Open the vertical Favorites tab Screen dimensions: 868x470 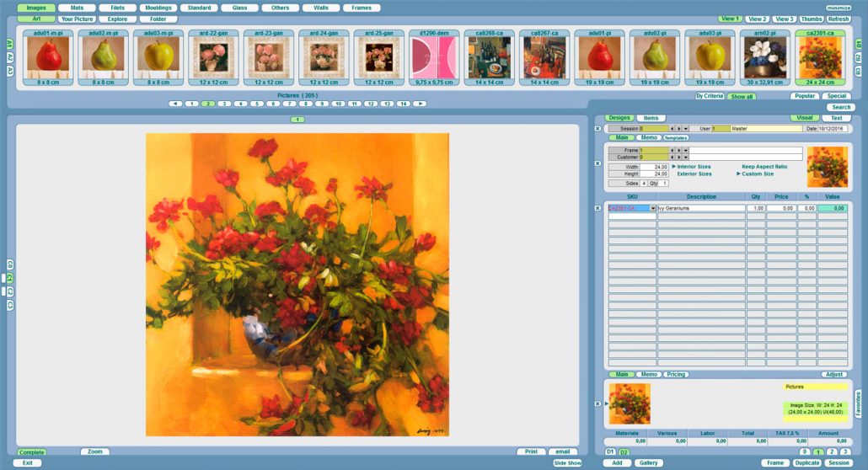pos(858,403)
